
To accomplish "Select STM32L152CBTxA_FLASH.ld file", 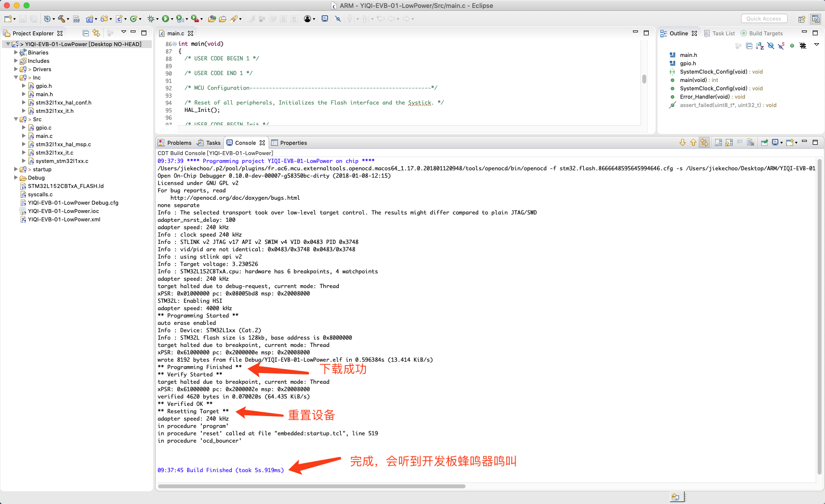I will tap(66, 186).
